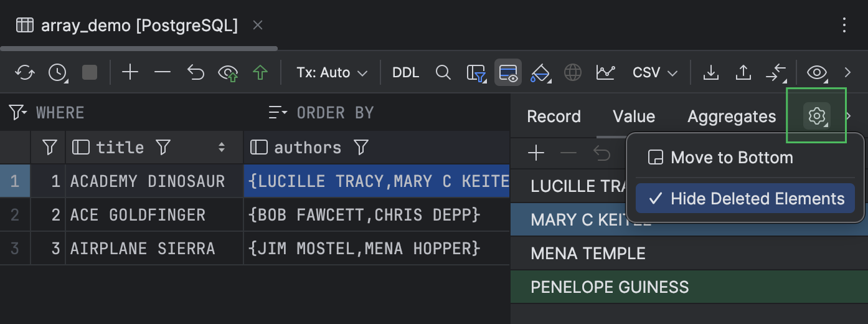The height and width of the screenshot is (324, 868).
Task: Open the Tx: Auto dropdown
Action: 332,72
